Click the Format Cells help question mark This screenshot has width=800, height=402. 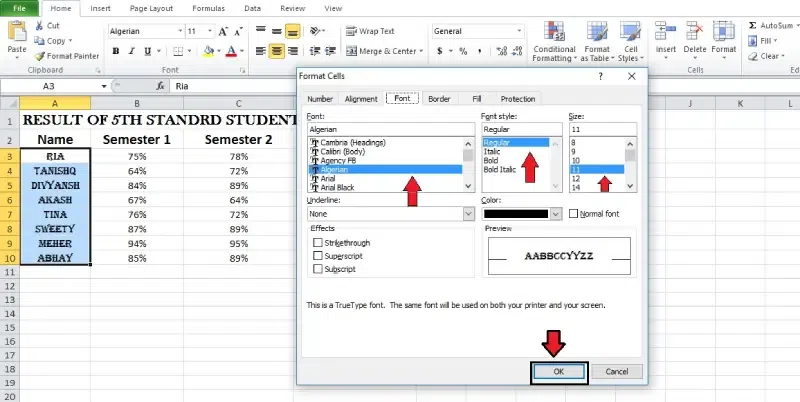pos(601,76)
